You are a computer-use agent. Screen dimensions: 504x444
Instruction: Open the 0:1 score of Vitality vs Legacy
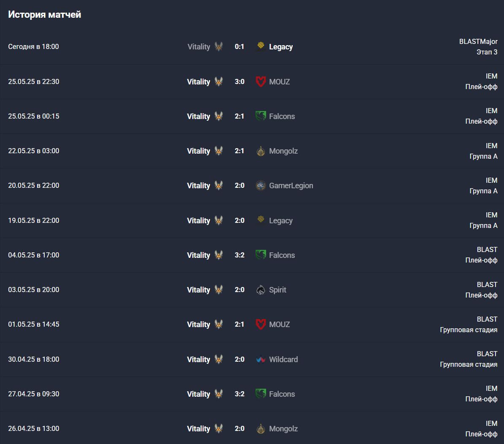[239, 46]
